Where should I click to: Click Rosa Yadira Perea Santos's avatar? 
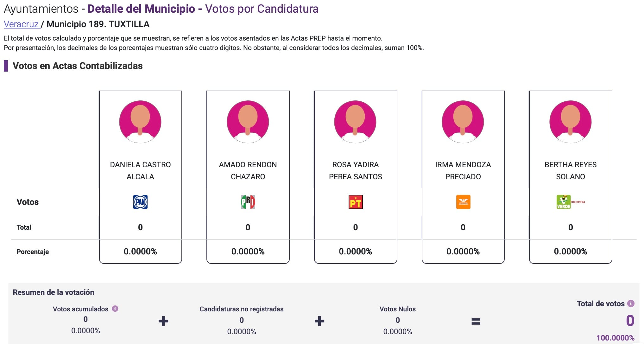[x=355, y=122]
